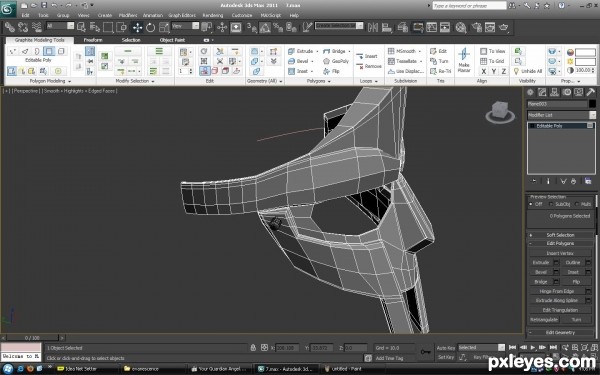Click Bridge icon in Polygons ribbon panel

[x=326, y=51]
